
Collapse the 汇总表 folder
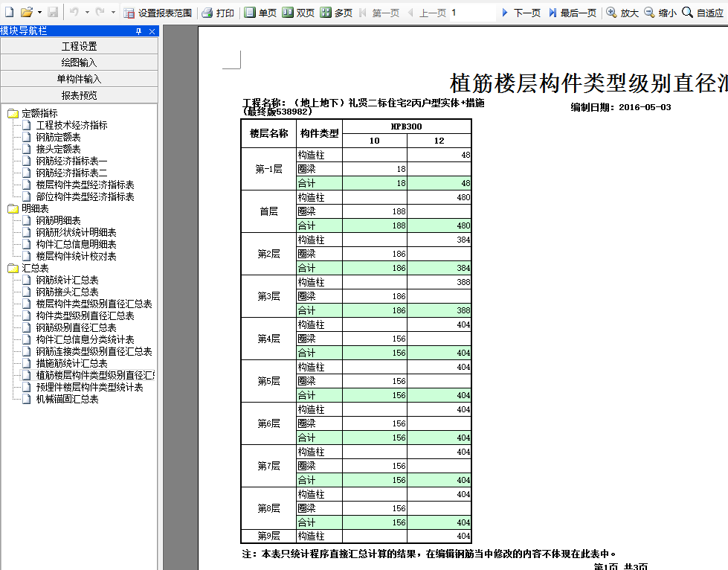[x=28, y=268]
